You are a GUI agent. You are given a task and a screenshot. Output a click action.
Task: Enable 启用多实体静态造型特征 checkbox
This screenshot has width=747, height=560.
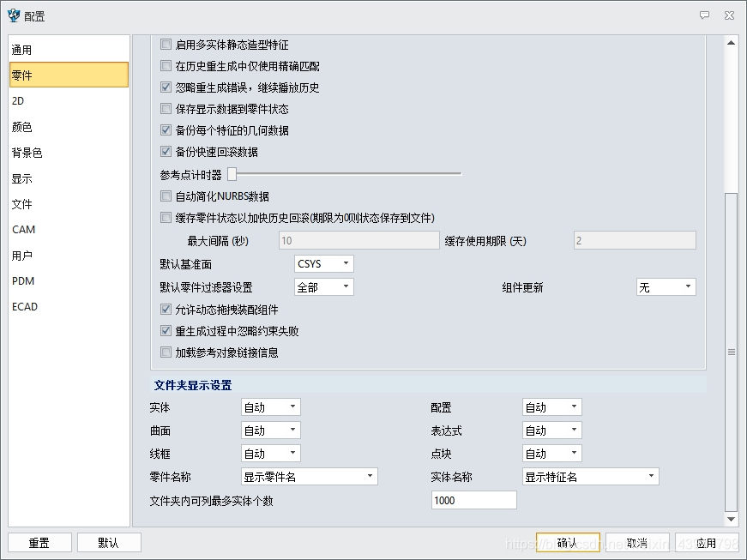click(166, 45)
